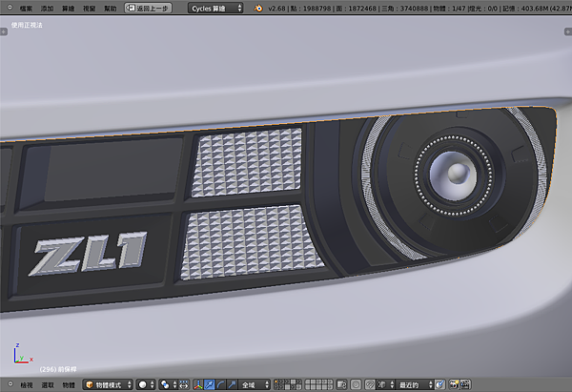
Task: Toggle the snap magnet icon
Action: tap(370, 384)
